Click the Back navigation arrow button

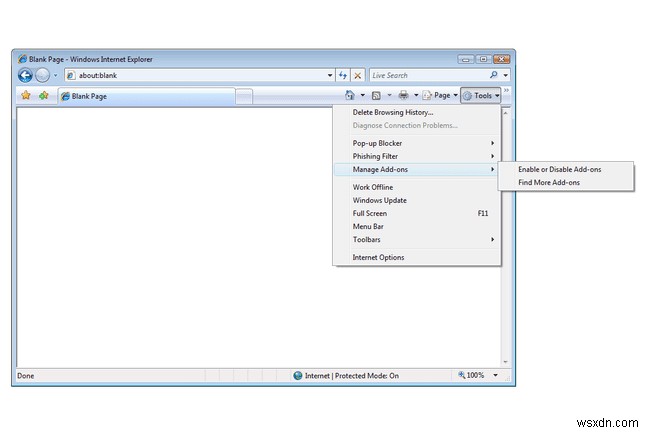25,75
